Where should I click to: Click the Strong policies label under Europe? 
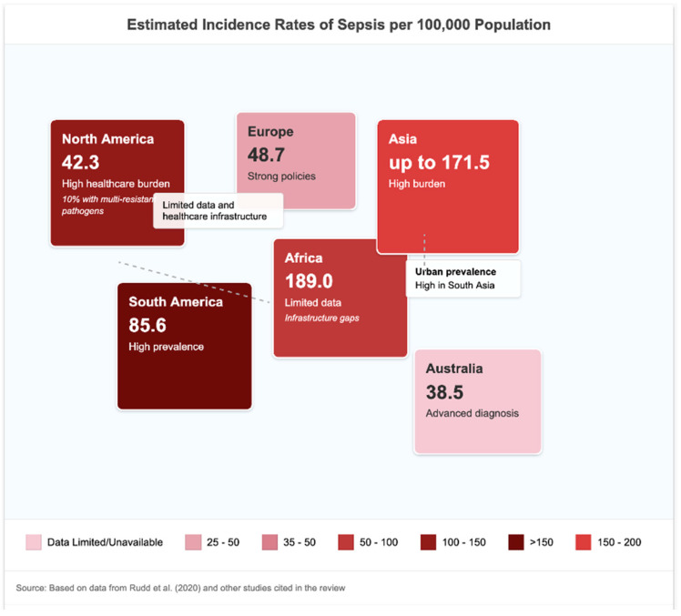[281, 177]
